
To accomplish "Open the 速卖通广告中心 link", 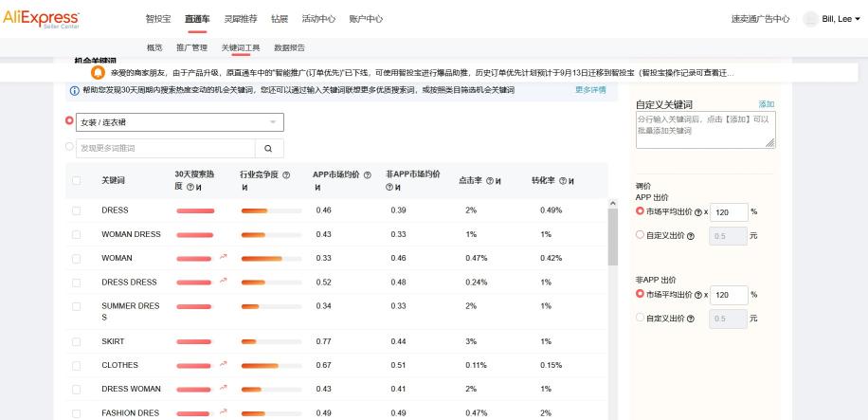I will click(761, 19).
